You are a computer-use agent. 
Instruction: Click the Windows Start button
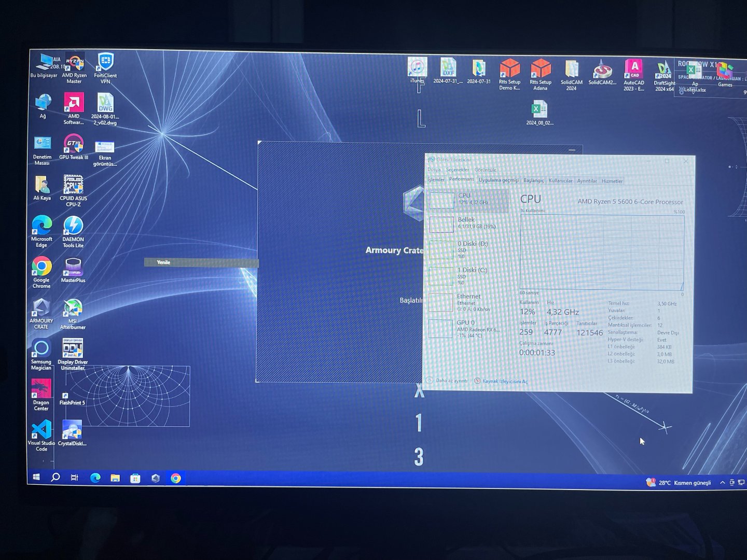pos(36,477)
